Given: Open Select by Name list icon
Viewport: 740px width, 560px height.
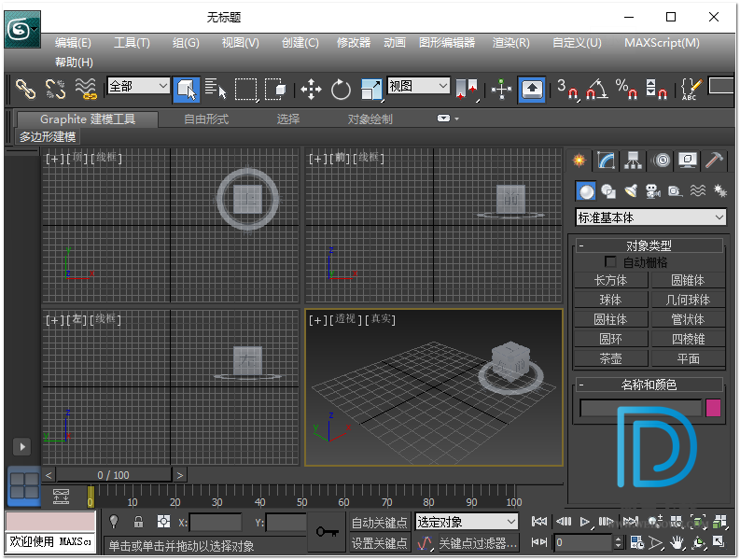Looking at the screenshot, I should [x=216, y=89].
